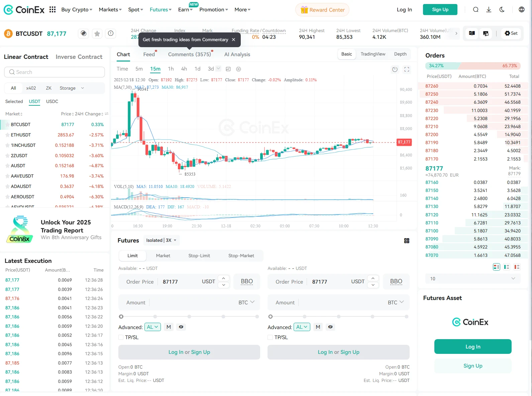The height and width of the screenshot is (396, 532).
Task: Select TradingView chart mode
Action: coord(373,54)
